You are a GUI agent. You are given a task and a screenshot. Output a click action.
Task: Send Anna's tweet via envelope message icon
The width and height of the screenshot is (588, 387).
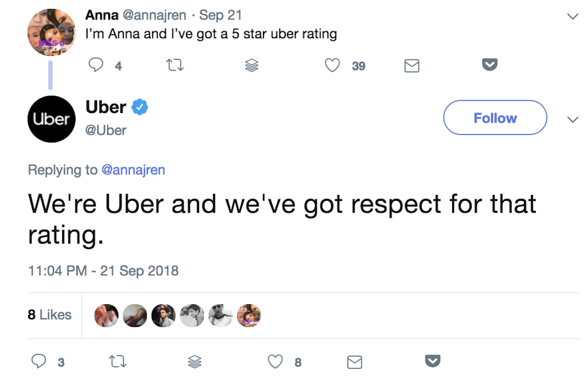tap(412, 66)
